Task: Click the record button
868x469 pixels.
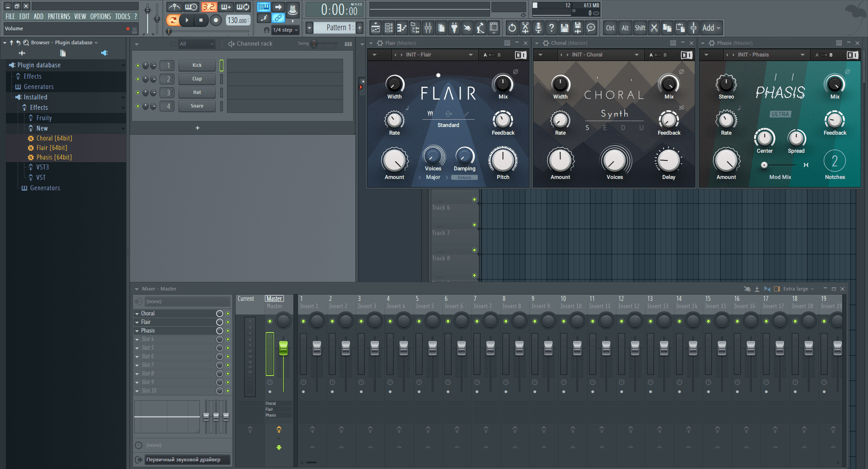Action: (x=216, y=20)
